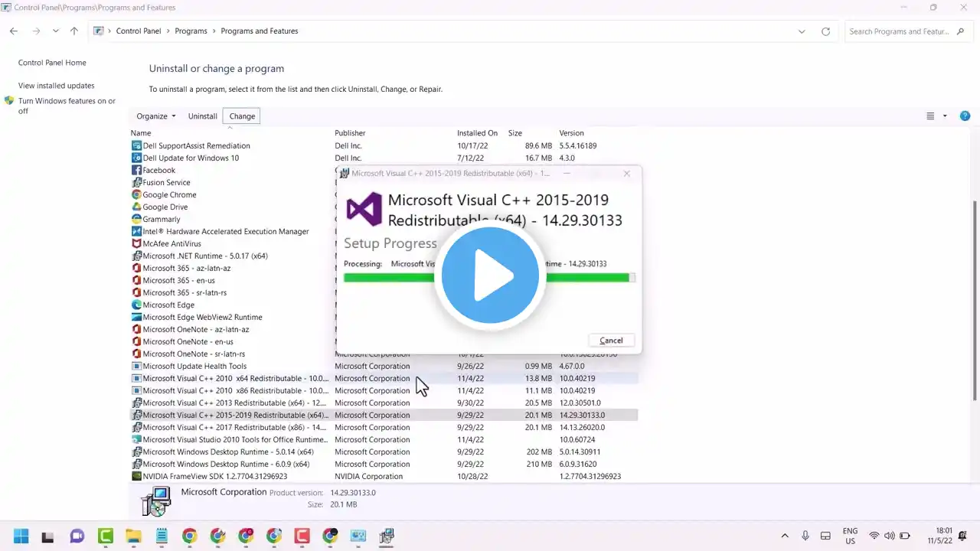Screen dimensions: 980x551
Task: Open View installed updates link
Action: pos(57,86)
